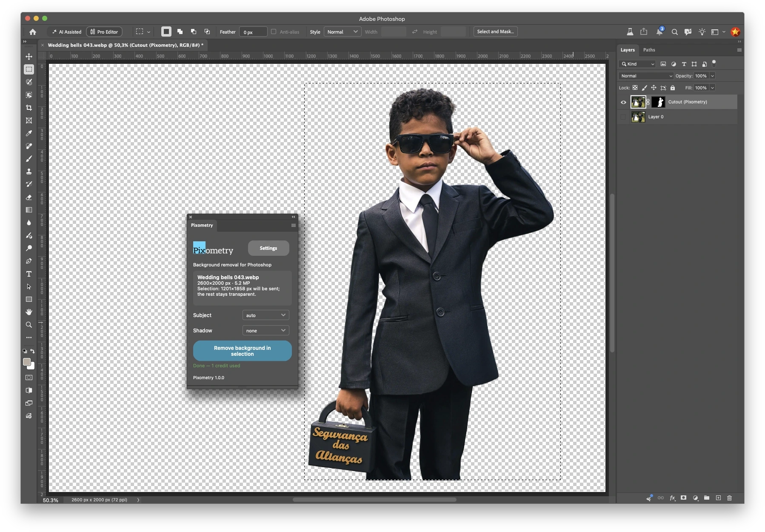Select the Pen tool
Image resolution: width=765 pixels, height=532 pixels.
coord(29,261)
